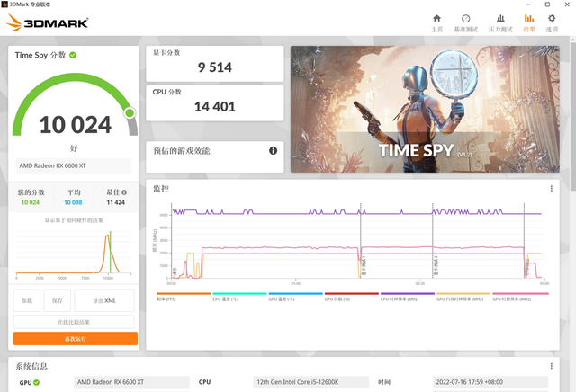Open the 基准测试 benchmark tab
This screenshot has height=392, width=576.
[466, 23]
